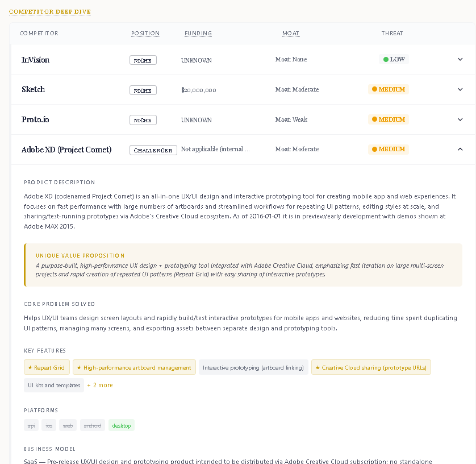Click the desktop platform tag
This screenshot has width=476, height=464.
click(x=122, y=425)
